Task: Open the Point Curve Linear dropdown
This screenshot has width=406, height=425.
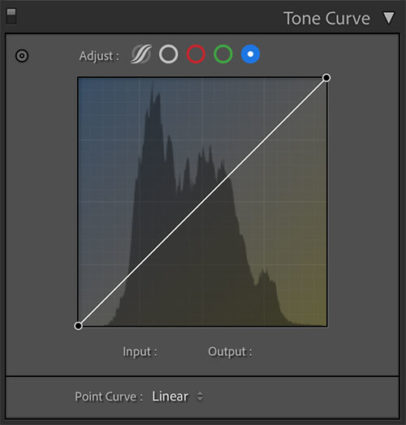Action: tap(177, 396)
